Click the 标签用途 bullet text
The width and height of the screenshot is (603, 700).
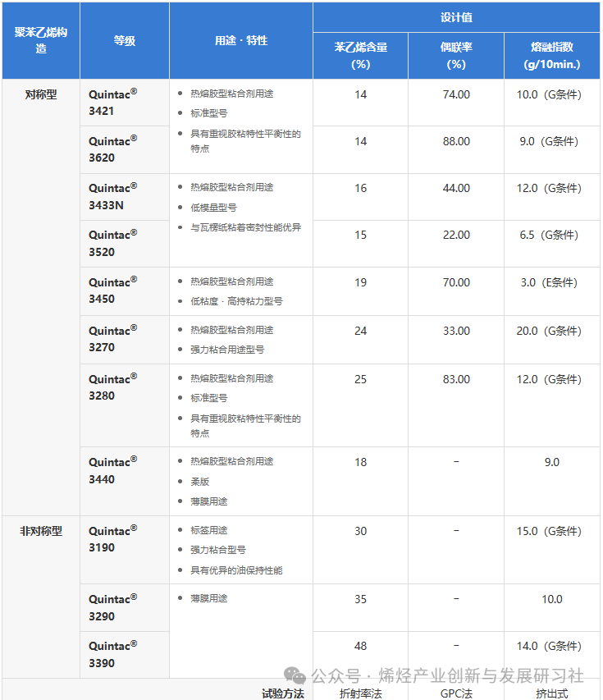(209, 530)
